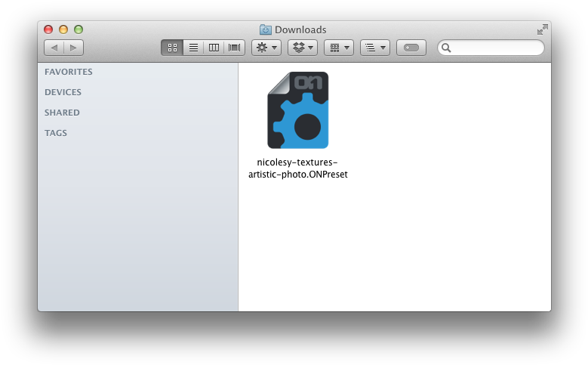Open the item arrangement dropdown
Image resolution: width=588 pixels, height=365 pixels.
[x=339, y=48]
